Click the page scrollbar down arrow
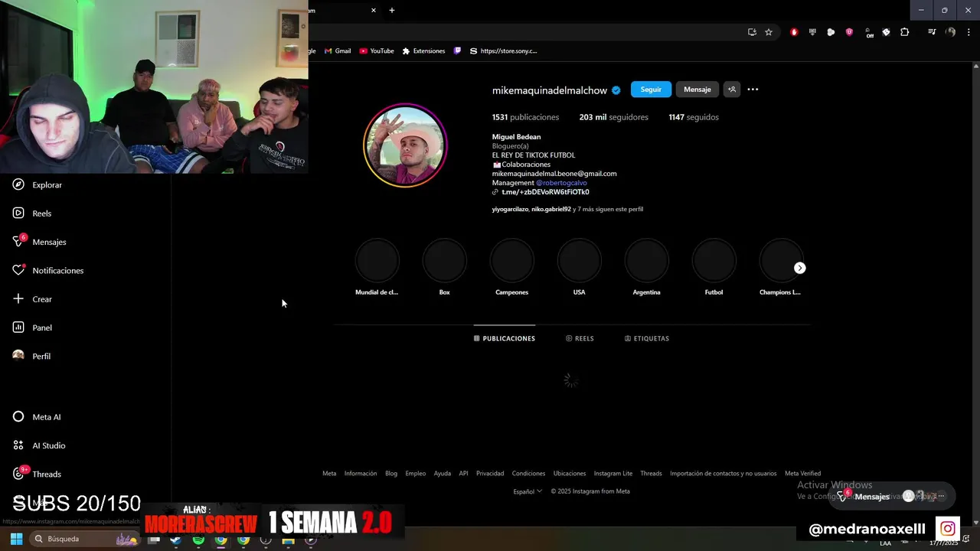 point(975,523)
